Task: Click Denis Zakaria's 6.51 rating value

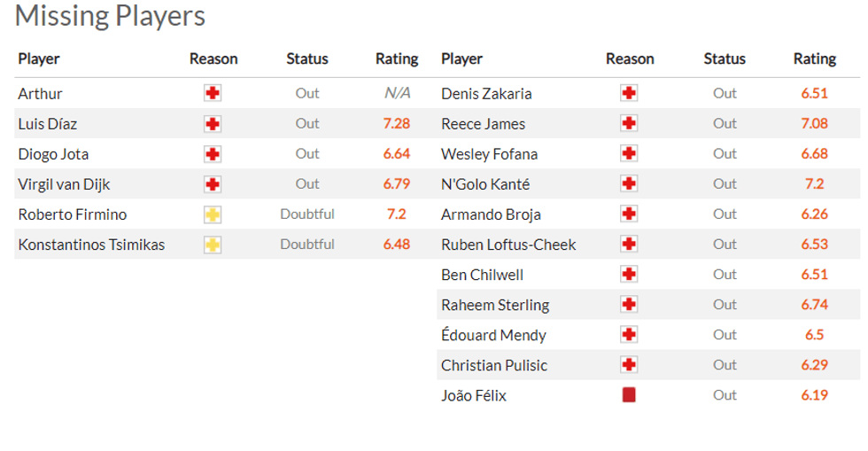Action: pyautogui.click(x=814, y=94)
